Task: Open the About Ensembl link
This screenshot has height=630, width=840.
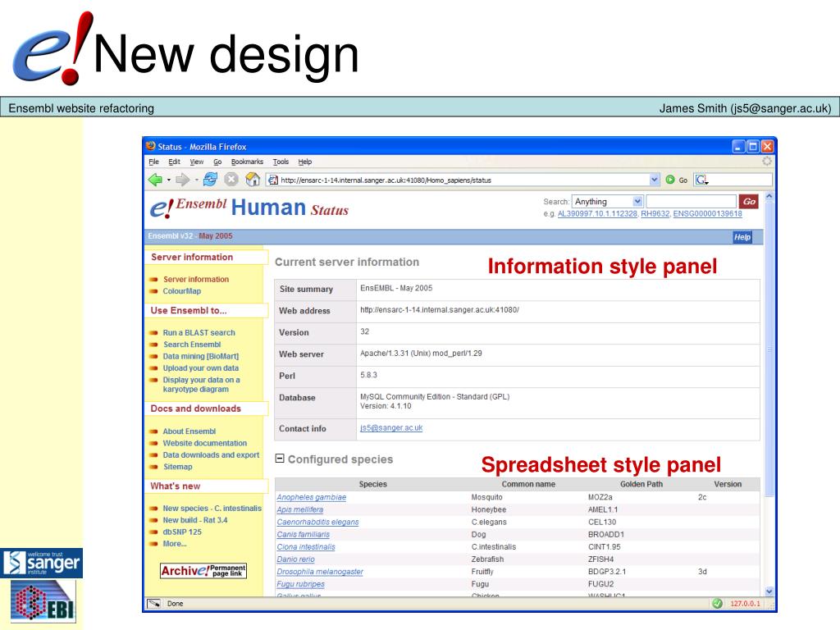Action: (x=189, y=431)
